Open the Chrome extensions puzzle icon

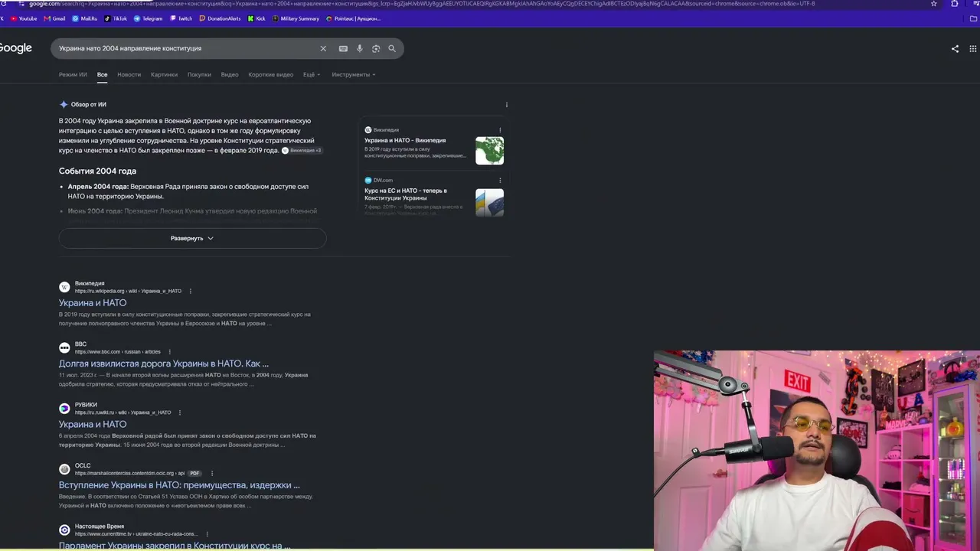tap(955, 4)
